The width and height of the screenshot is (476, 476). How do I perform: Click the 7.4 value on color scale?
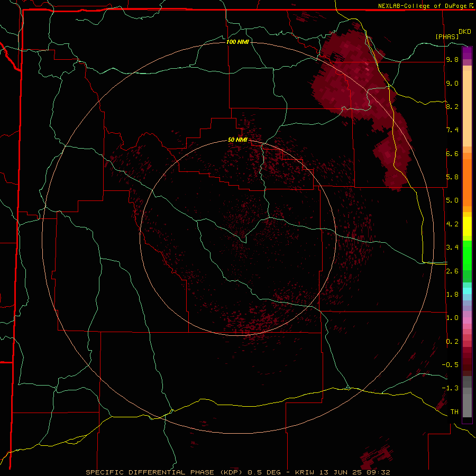point(452,130)
